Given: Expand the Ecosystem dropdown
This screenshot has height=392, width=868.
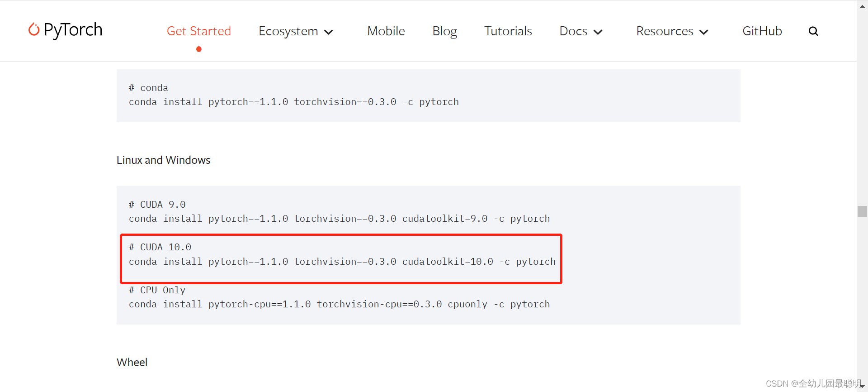Looking at the screenshot, I should [329, 32].
